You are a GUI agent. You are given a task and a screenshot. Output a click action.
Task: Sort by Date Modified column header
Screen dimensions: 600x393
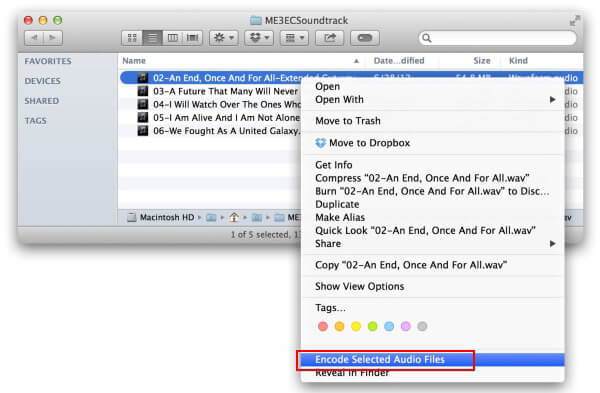399,61
